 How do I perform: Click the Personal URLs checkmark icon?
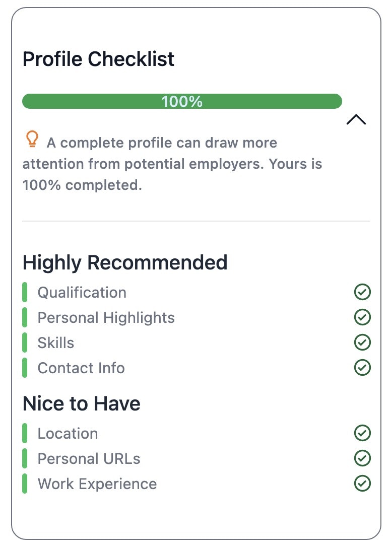click(x=362, y=458)
